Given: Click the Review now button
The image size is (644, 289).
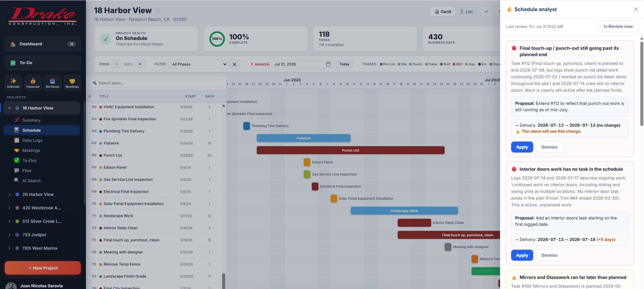Looking at the screenshot, I should click(x=618, y=27).
